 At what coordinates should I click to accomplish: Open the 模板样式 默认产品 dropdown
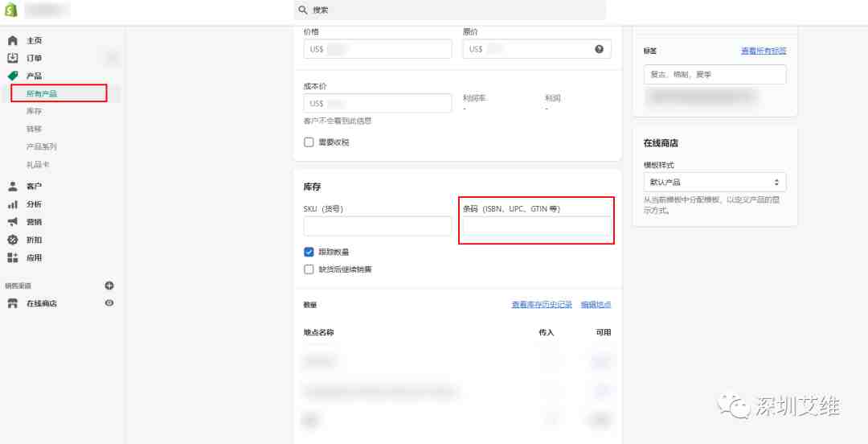pos(714,182)
